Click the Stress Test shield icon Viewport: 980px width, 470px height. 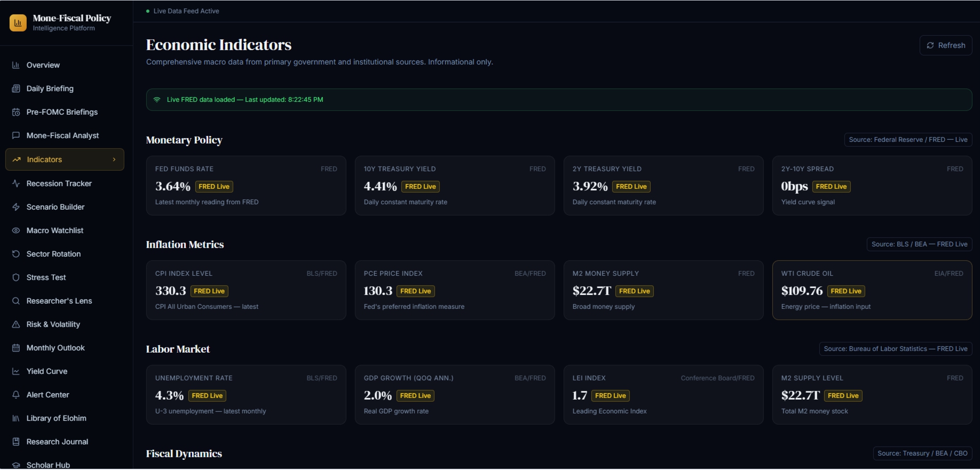coord(16,277)
